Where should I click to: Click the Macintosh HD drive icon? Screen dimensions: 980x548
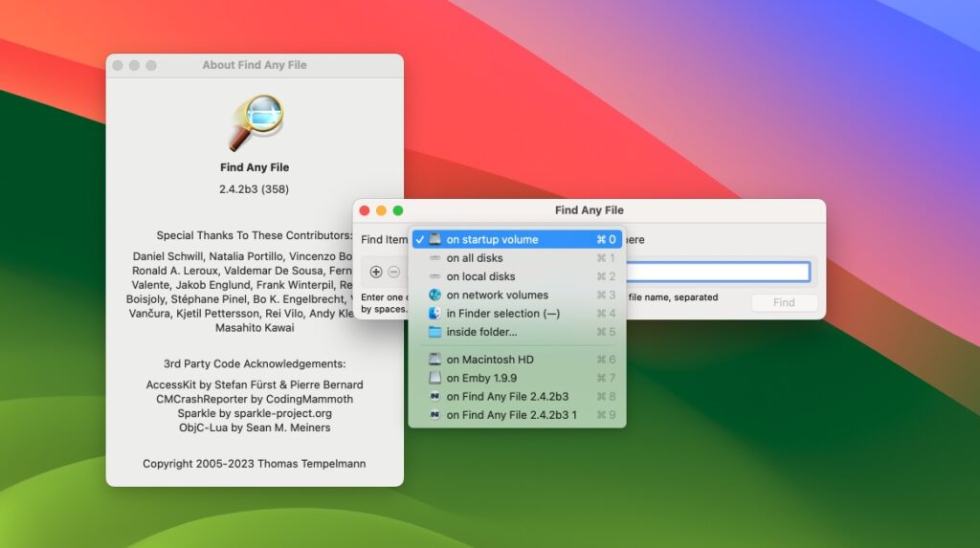pos(434,360)
